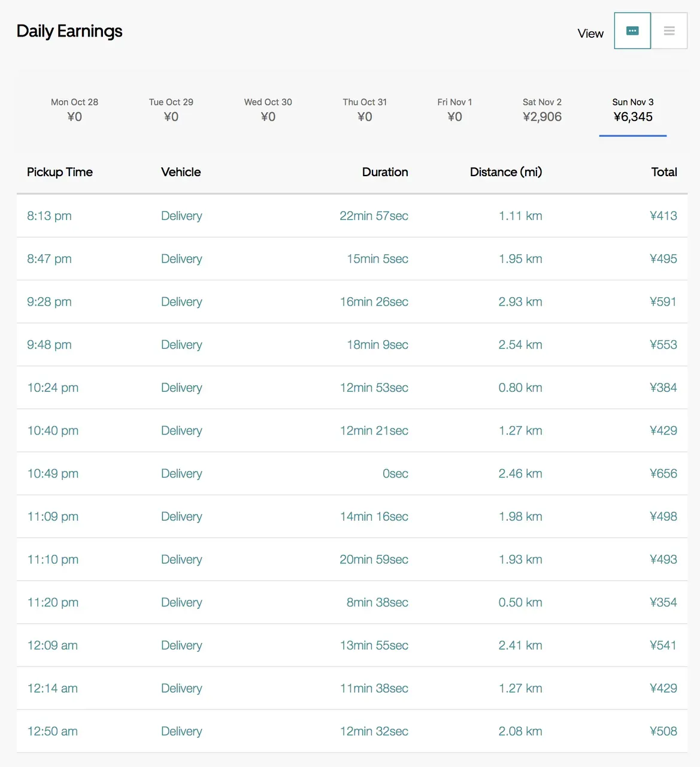Open the 12:09 am delivery trip
The image size is (700, 767).
pyautogui.click(x=53, y=645)
